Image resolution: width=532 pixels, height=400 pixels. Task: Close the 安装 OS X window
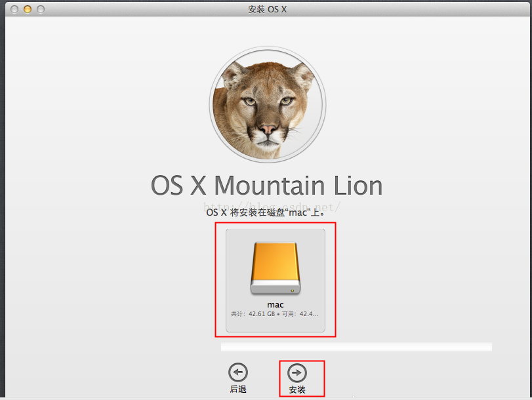14,9
